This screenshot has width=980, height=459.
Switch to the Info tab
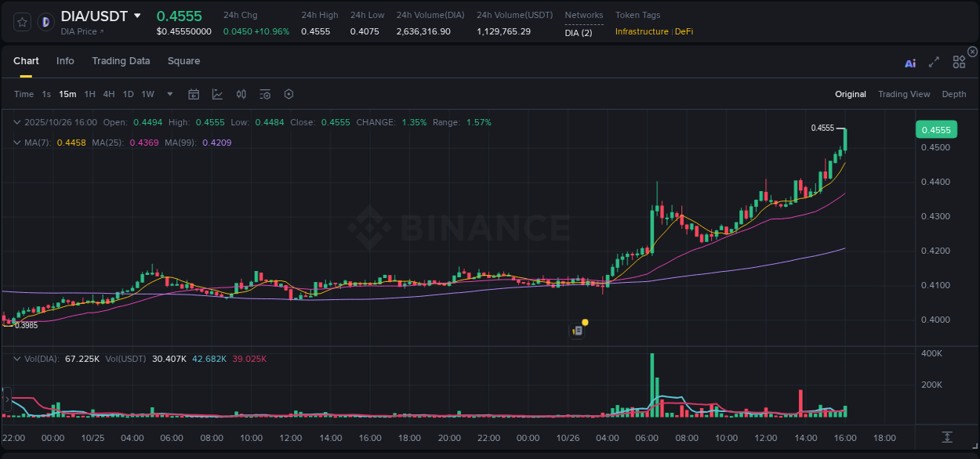[65, 60]
